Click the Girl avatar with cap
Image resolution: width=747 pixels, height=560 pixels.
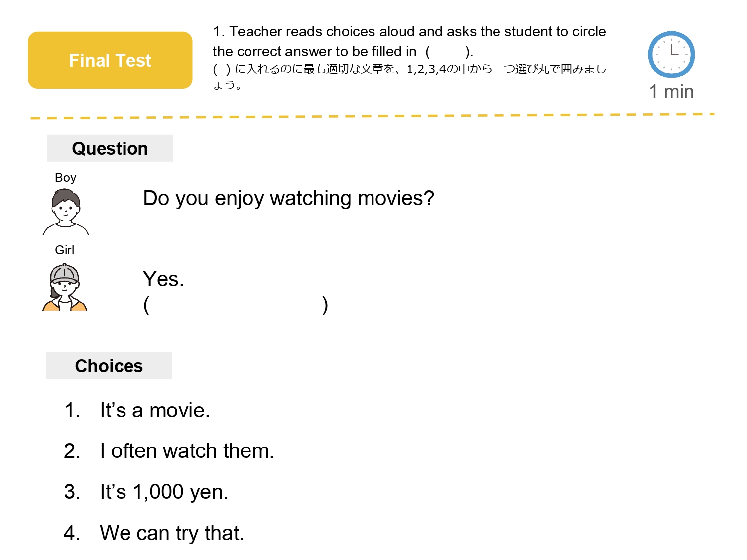pyautogui.click(x=65, y=288)
